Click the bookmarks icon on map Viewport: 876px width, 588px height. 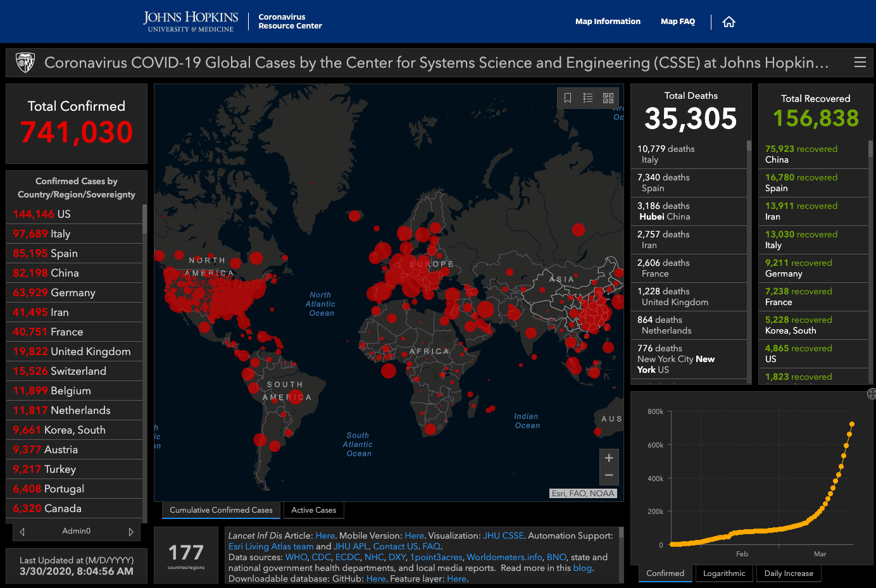point(568,97)
